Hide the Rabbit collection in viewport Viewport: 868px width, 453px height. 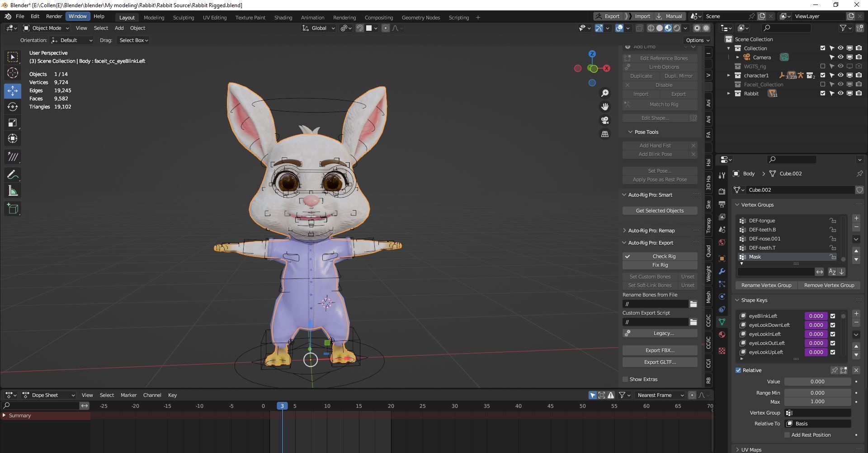point(840,94)
